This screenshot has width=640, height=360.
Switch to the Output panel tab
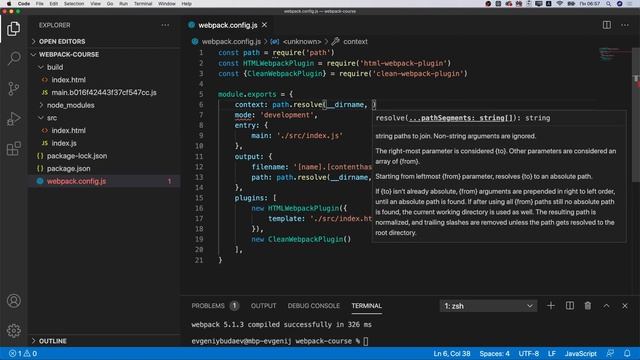click(x=263, y=306)
